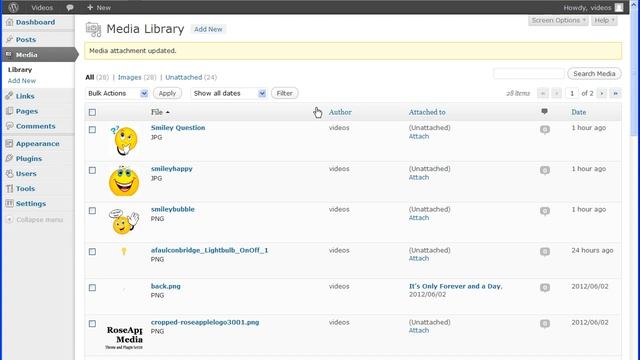Show All media items filter

point(90,77)
